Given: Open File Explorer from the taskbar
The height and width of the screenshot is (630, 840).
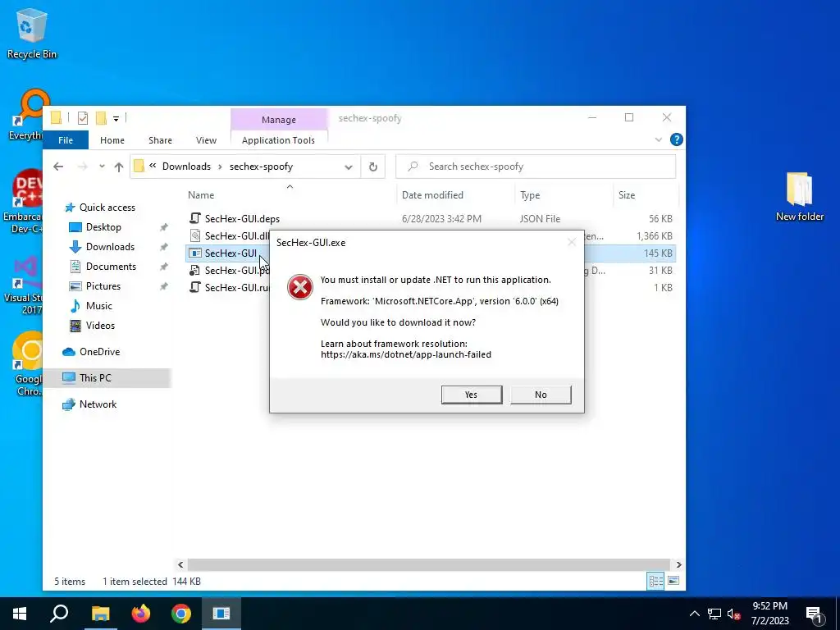Looking at the screenshot, I should (100, 614).
